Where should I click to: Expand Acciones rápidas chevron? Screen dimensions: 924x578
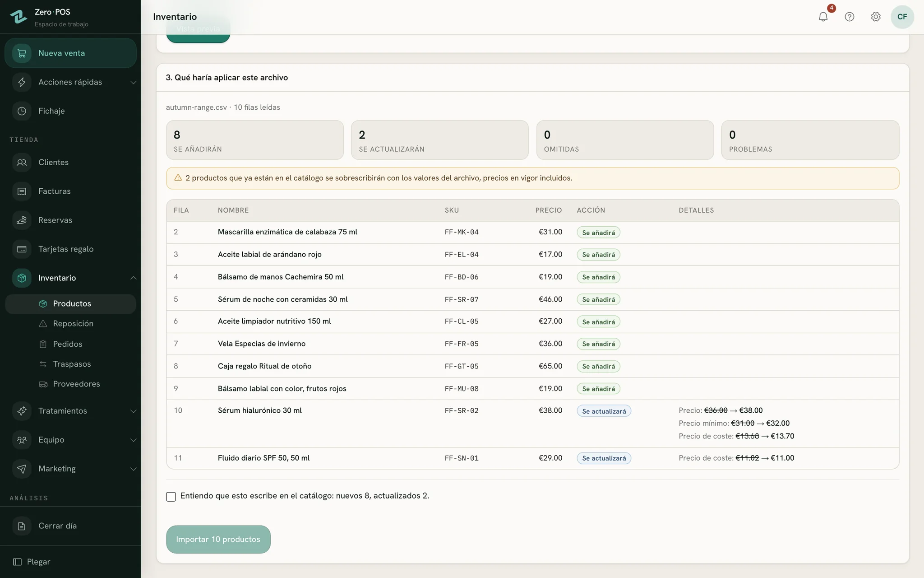tap(133, 82)
